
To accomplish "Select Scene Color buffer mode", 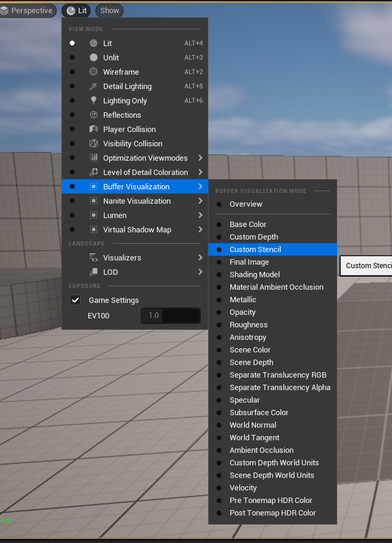I will click(273, 350).
